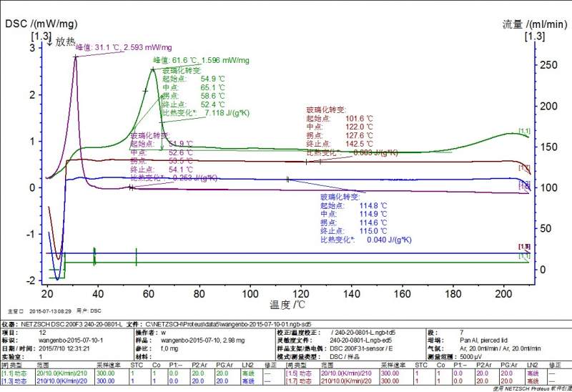
Task: Click the 流量 /(ml/min) right axis title
Action: (x=535, y=24)
